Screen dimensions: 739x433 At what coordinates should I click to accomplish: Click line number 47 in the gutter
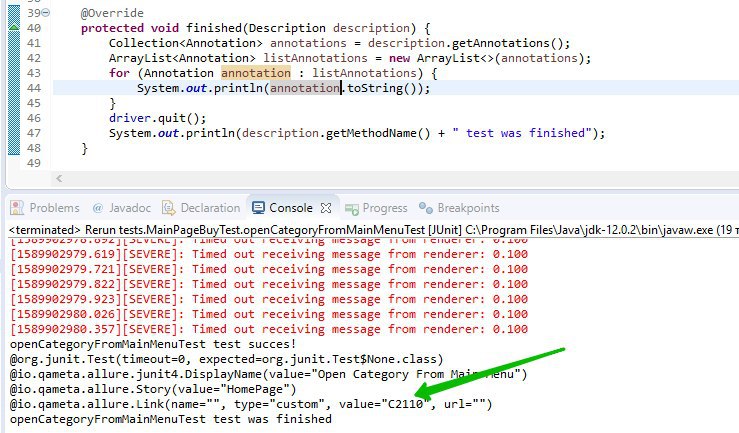34,133
